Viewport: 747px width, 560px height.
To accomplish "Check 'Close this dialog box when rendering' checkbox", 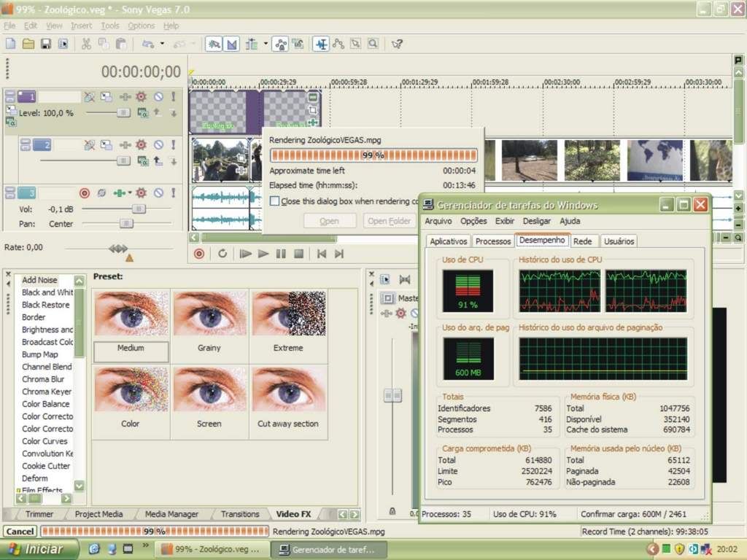I will point(274,201).
